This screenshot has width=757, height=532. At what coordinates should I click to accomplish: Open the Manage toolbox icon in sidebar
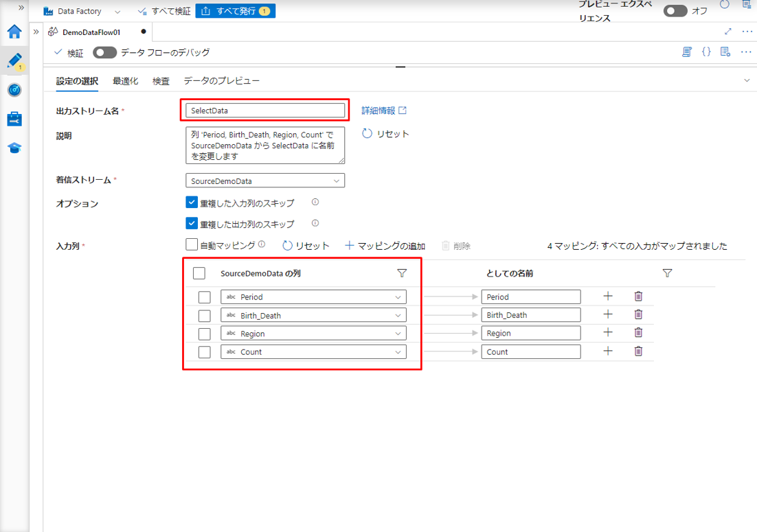coord(14,119)
